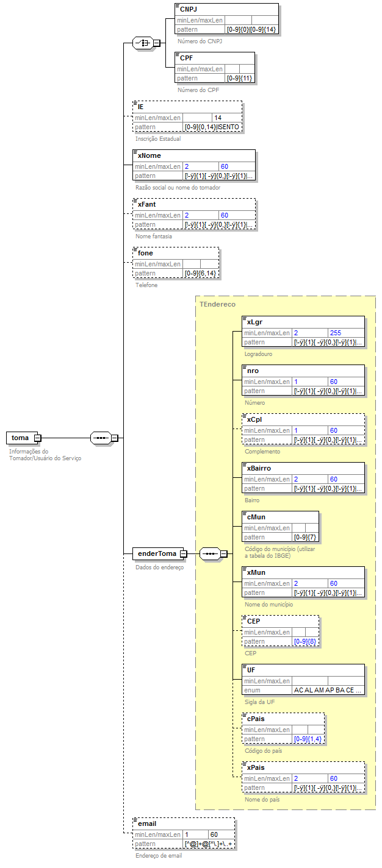Screen dimensions: 382x868
Task: Click the sequence compositor icon next to toma
Action: 99,438
